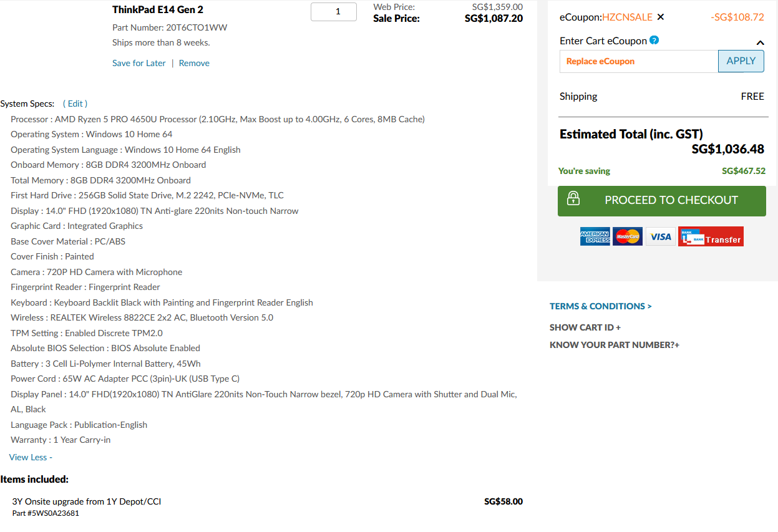Proceed to checkout

click(662, 201)
